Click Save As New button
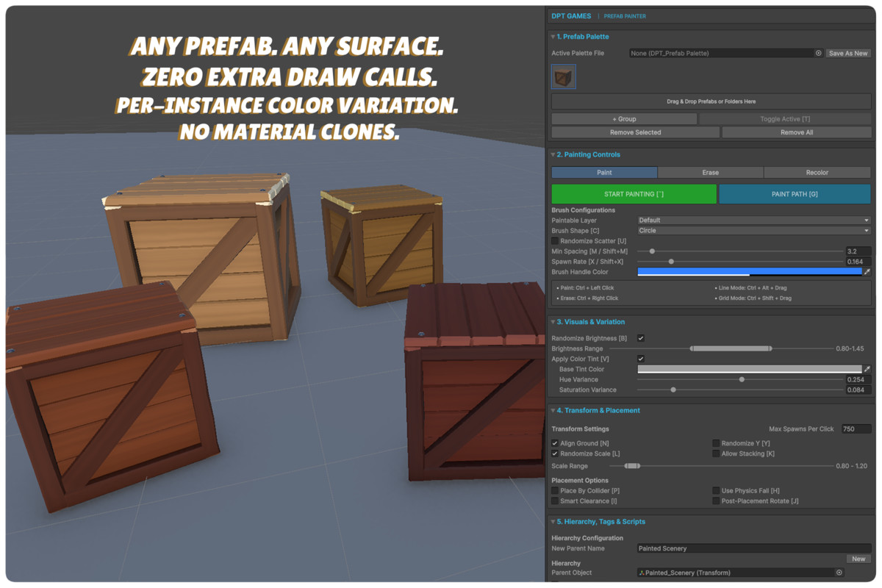The height and width of the screenshot is (588, 882). 848,53
